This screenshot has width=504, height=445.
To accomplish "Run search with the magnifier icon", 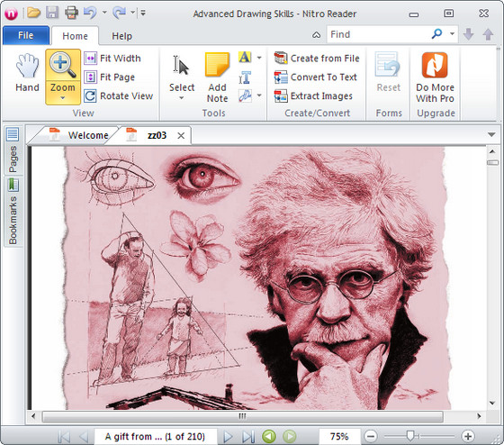I will coord(436,33).
